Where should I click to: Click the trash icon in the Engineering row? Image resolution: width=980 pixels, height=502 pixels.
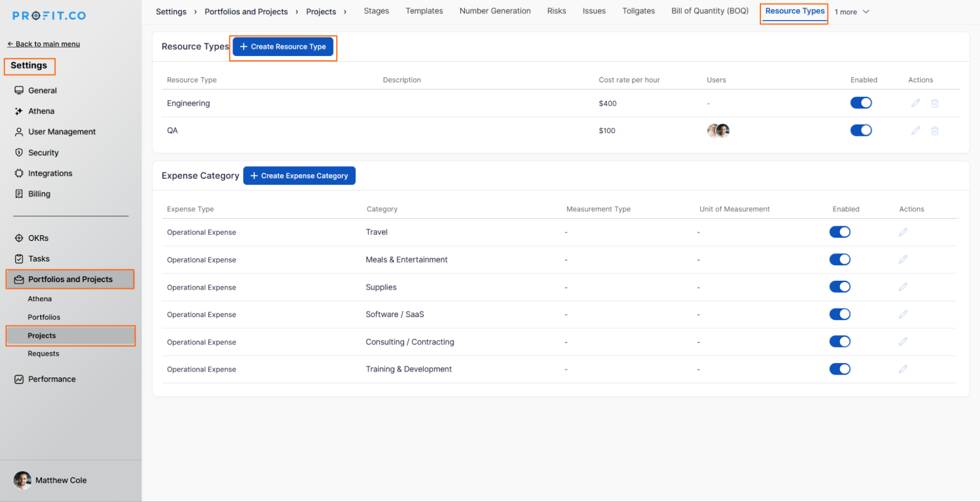click(934, 103)
